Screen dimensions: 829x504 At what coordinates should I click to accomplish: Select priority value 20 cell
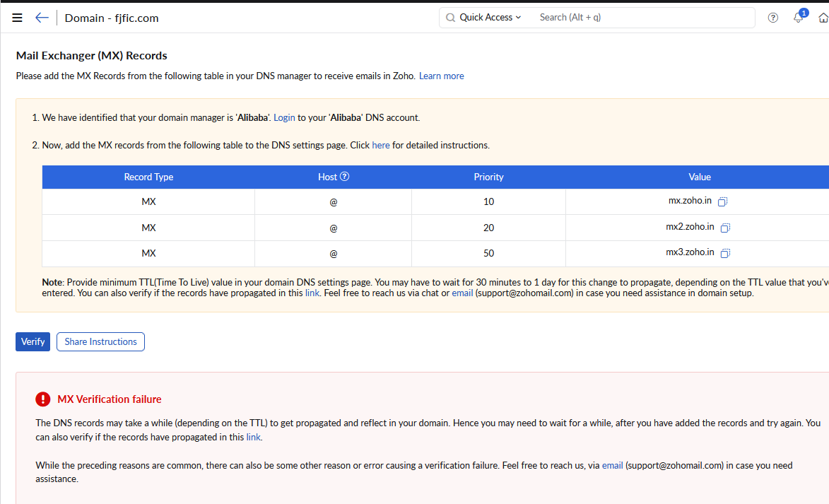point(488,228)
